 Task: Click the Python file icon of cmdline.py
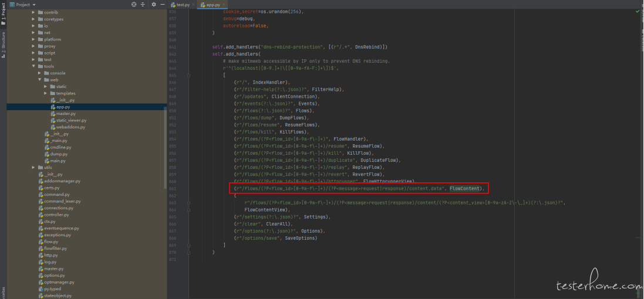pos(47,147)
